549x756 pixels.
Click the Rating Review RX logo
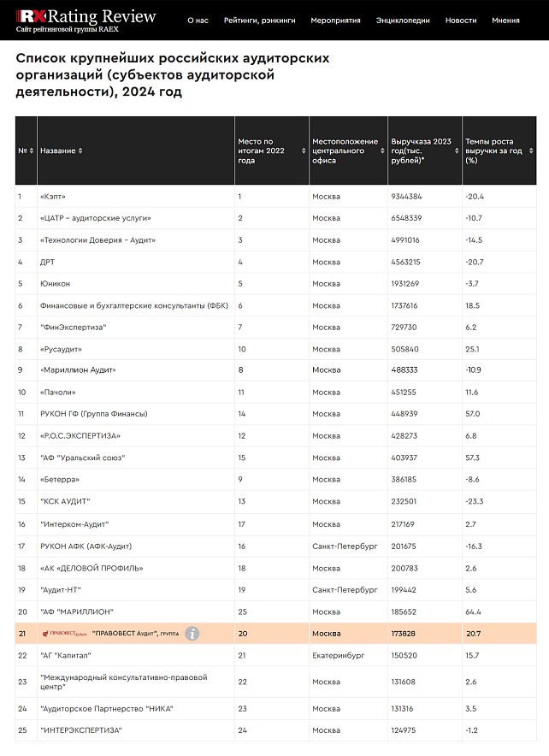[x=86, y=16]
